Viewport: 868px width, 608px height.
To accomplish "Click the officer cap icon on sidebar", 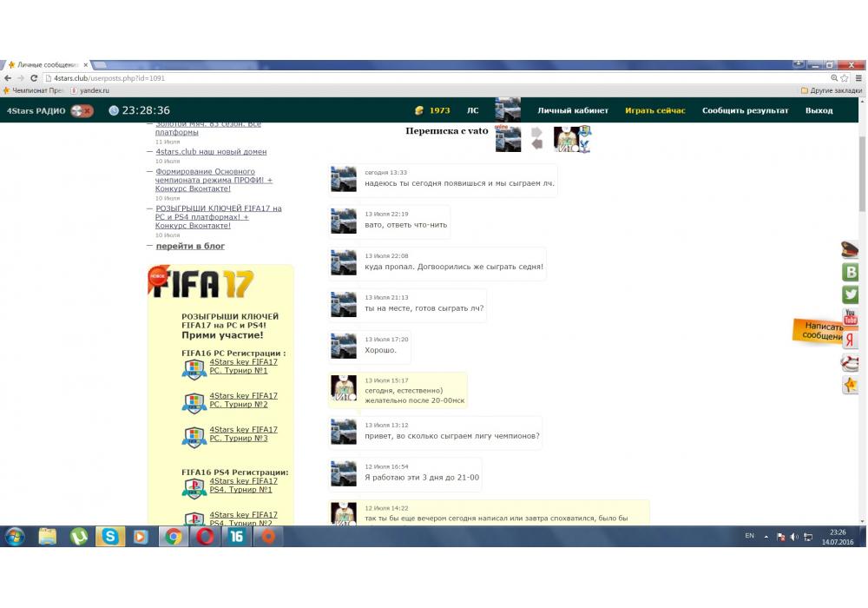I will tap(851, 249).
